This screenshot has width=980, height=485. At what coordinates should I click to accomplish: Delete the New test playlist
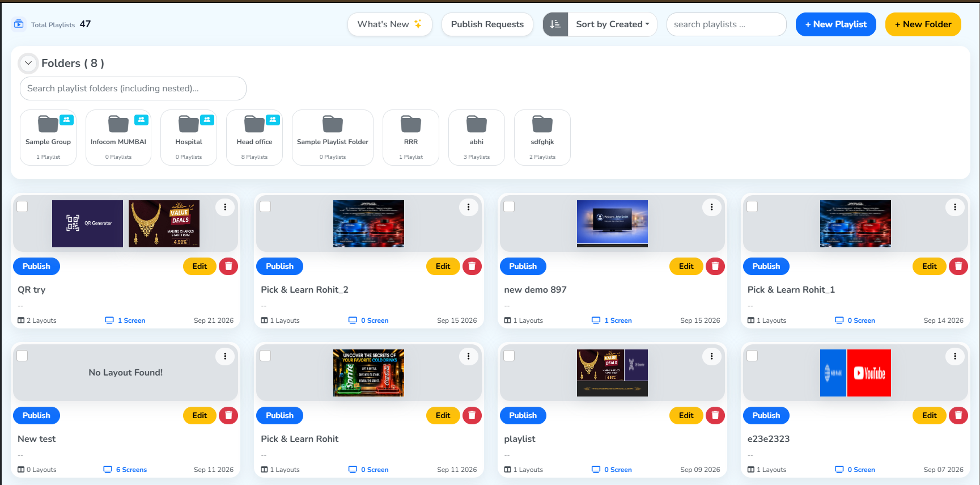point(228,415)
